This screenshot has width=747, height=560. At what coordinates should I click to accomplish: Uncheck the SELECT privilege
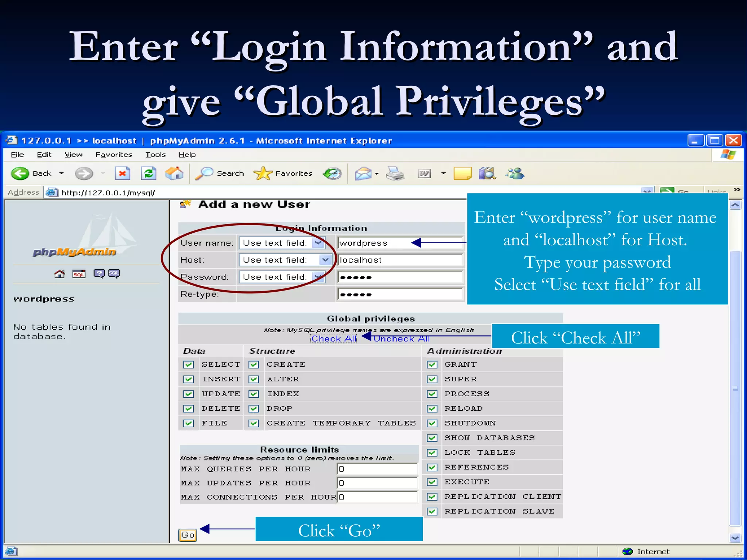point(189,365)
